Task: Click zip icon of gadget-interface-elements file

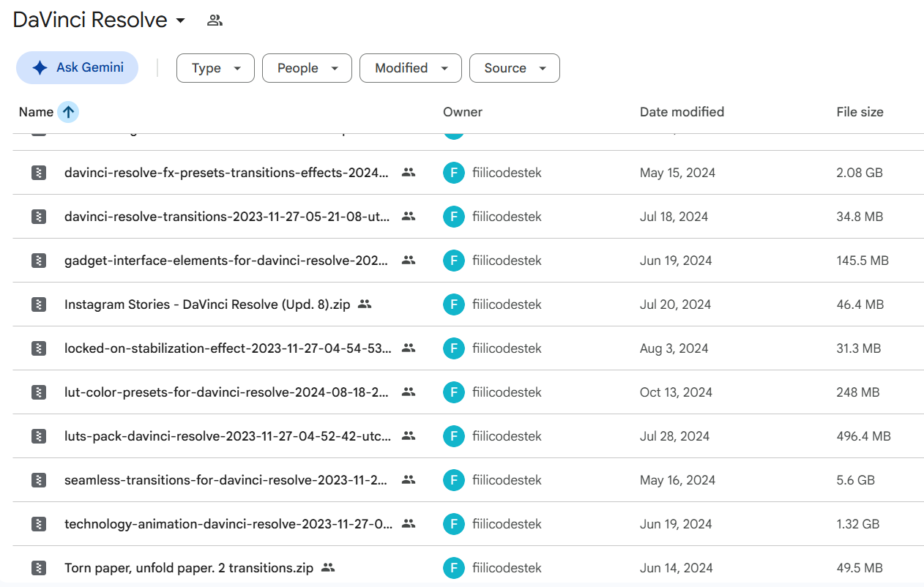Action: [x=39, y=261]
